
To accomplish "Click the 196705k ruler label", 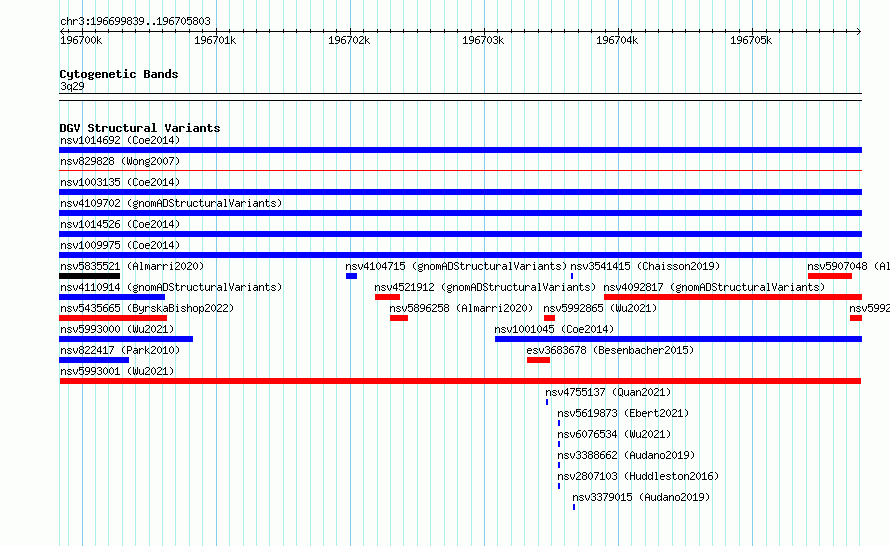I will (x=751, y=40).
